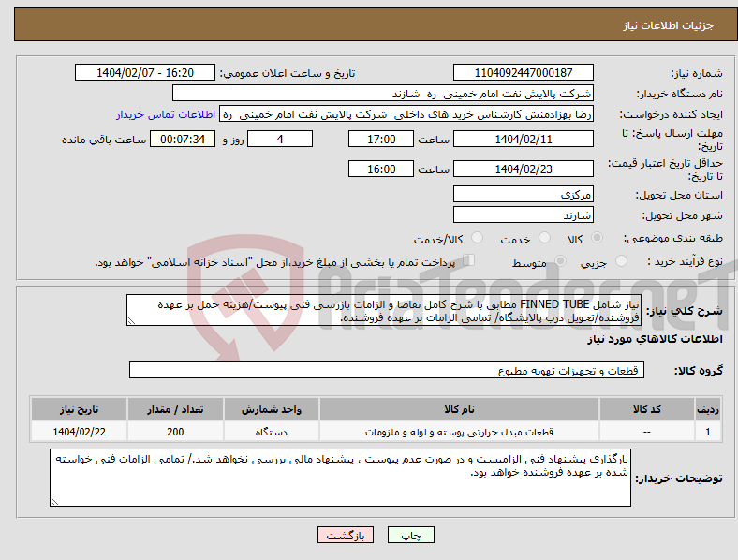
Task: Click the resize handle of buyer notes textarea
Action: point(54,502)
